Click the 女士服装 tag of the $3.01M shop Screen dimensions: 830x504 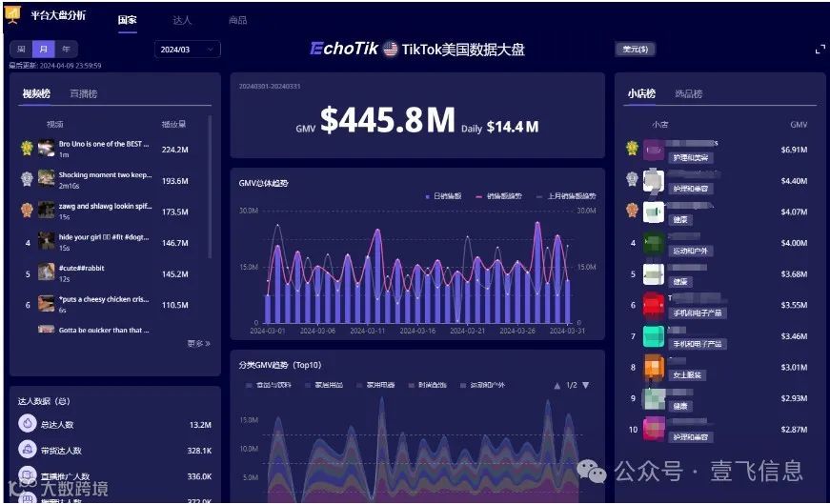(687, 374)
